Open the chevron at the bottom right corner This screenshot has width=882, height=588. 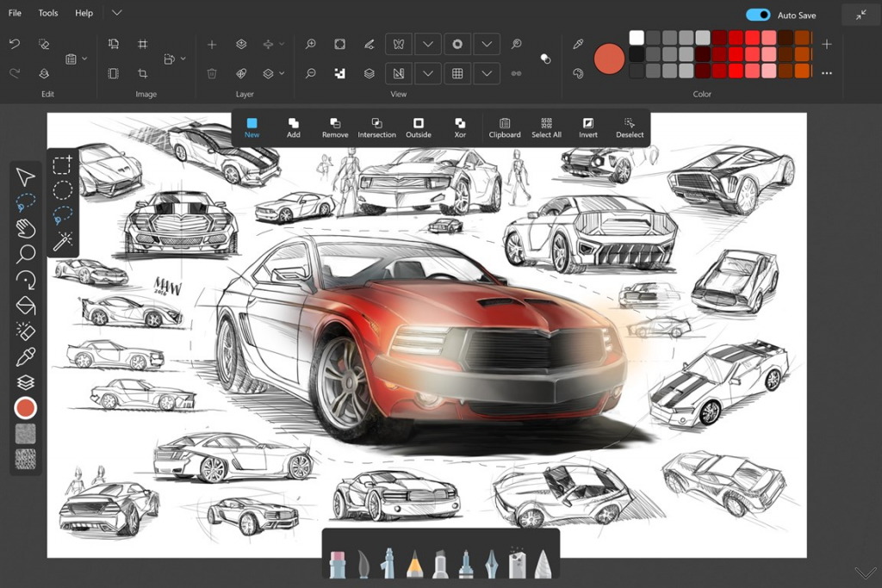point(866,572)
